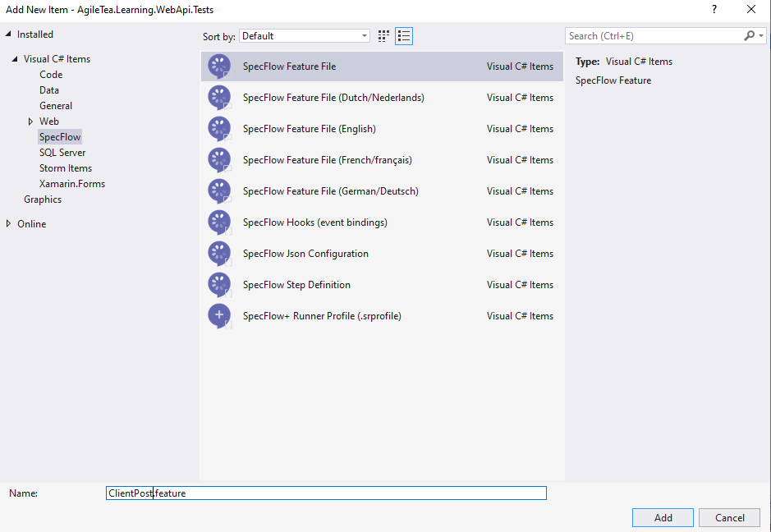Choose SpecFlow Feature File (French/français)

tap(382, 160)
